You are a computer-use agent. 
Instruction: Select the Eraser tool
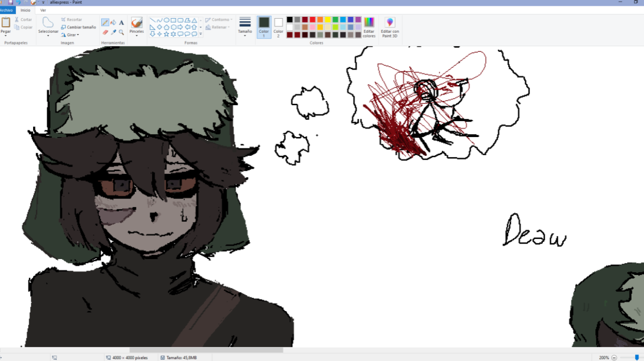105,32
